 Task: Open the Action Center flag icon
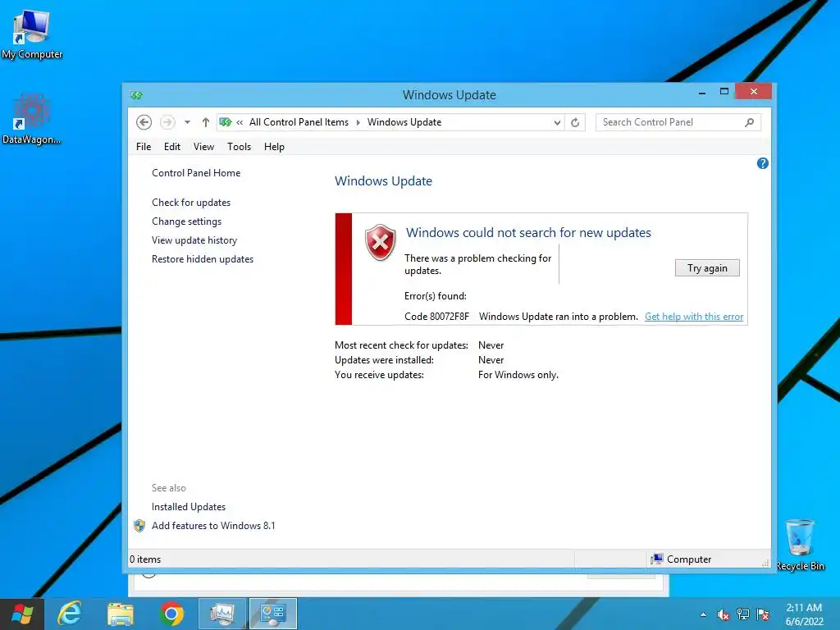click(x=763, y=614)
